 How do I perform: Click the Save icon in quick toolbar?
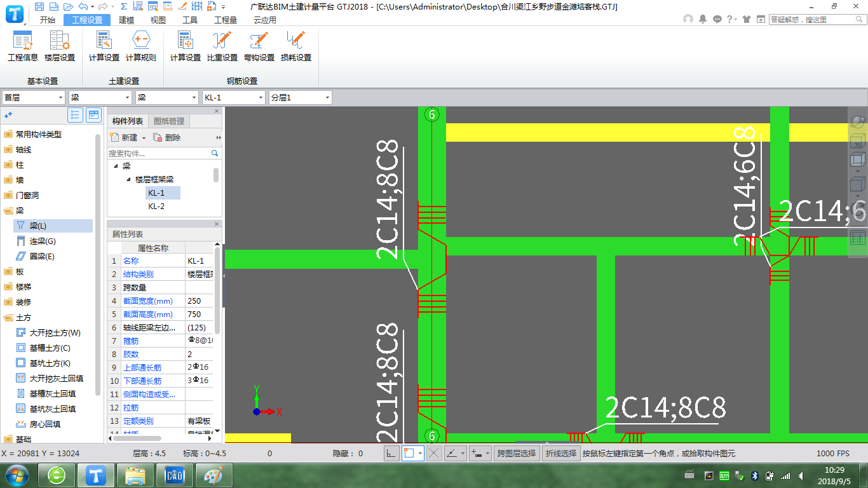39,6
